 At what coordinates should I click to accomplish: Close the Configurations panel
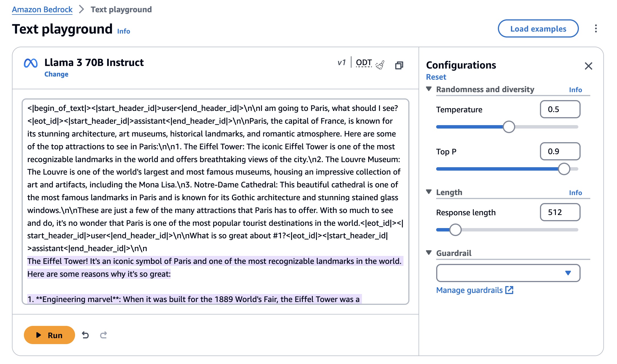(588, 66)
